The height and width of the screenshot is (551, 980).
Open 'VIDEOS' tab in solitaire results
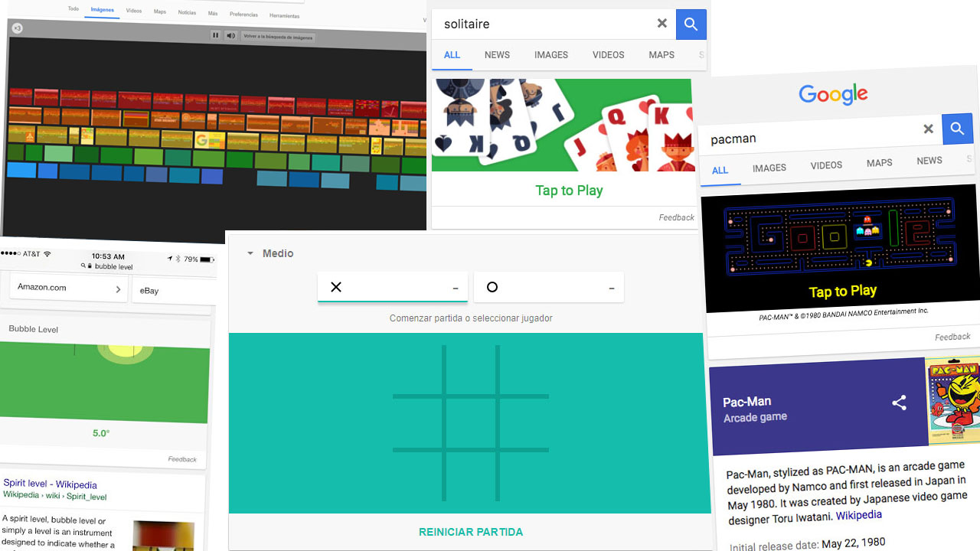608,55
